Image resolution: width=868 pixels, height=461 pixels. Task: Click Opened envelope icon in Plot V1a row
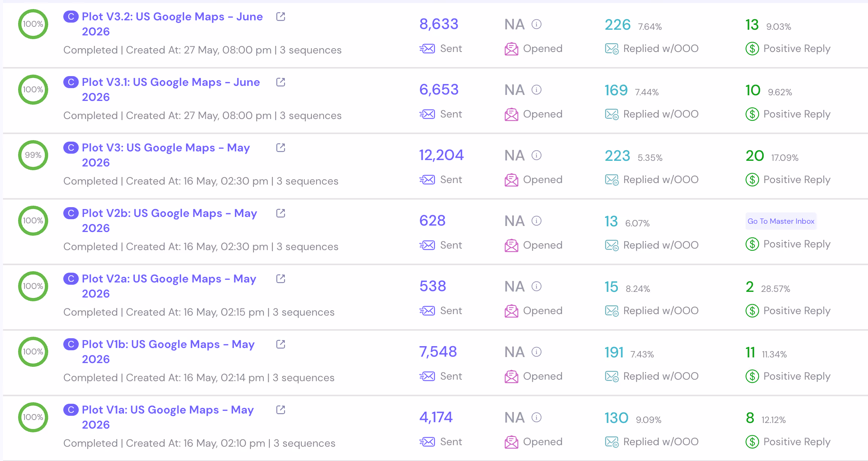pos(512,442)
